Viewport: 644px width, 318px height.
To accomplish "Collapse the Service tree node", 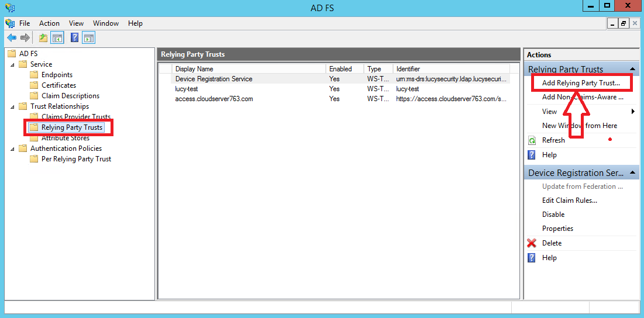I will click(12, 64).
